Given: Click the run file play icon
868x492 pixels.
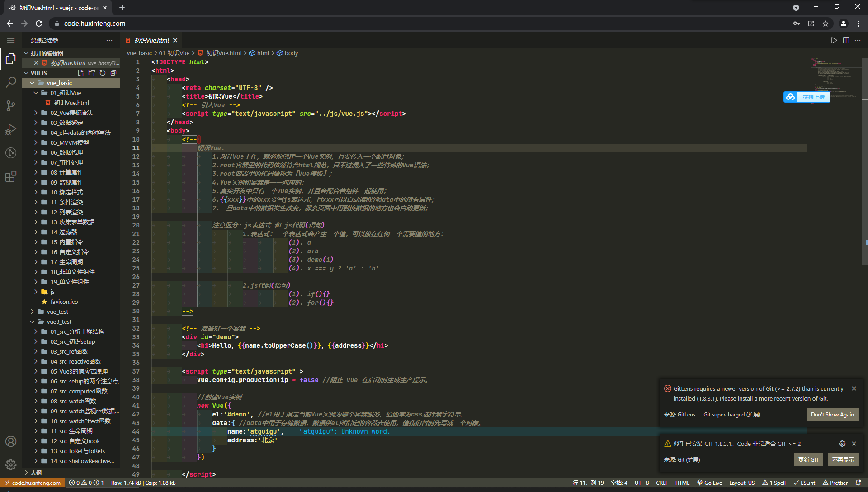Looking at the screenshot, I should point(834,40).
